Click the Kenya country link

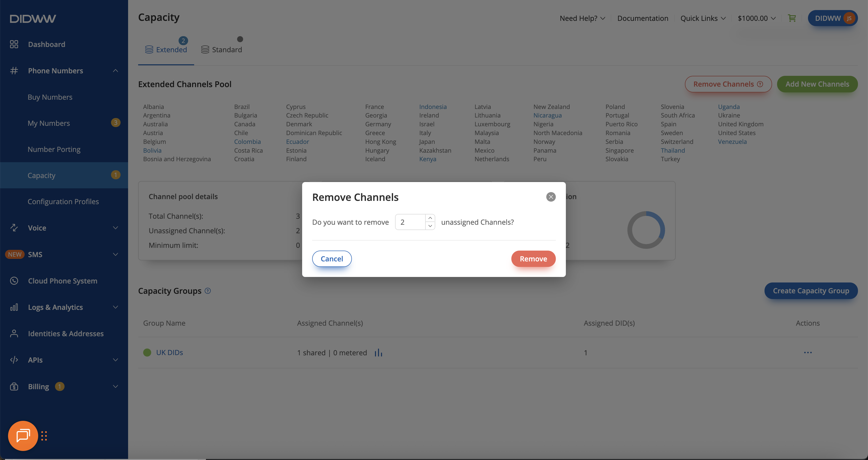tap(427, 159)
